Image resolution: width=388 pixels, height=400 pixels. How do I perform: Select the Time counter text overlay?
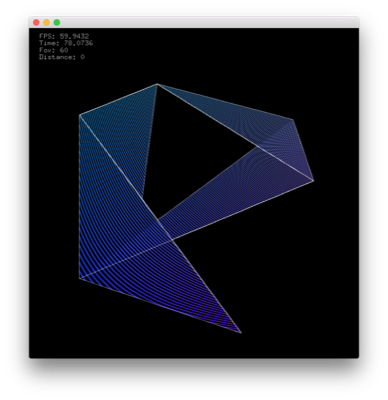click(x=66, y=43)
